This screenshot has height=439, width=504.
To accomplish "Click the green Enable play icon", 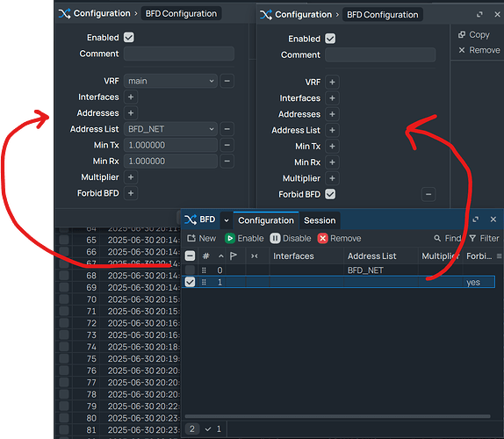I will tap(230, 239).
